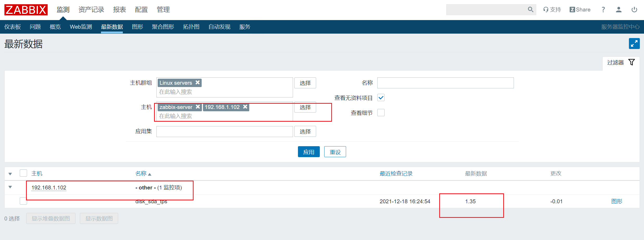
Task: Go to 聚合图形 submenu
Action: (x=163, y=27)
